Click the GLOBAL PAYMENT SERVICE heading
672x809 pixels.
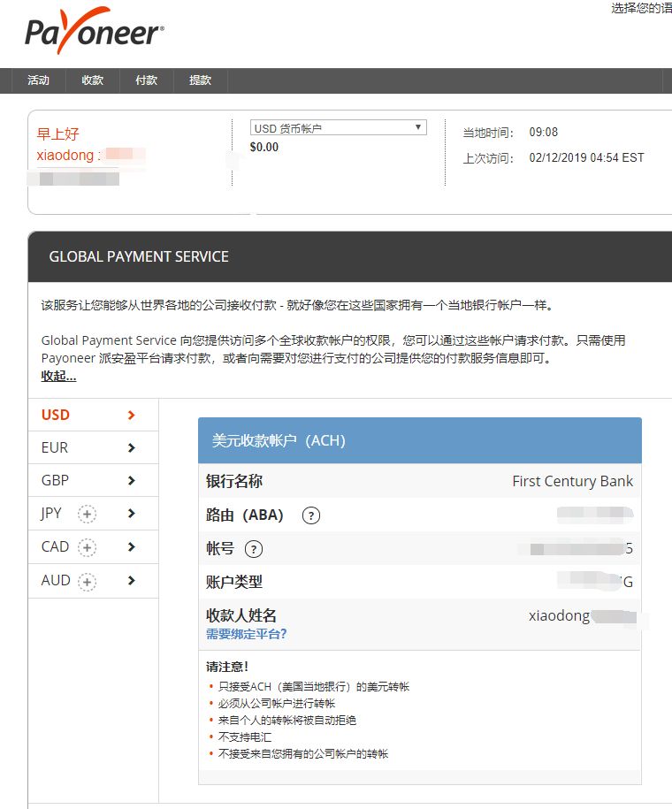coord(139,256)
